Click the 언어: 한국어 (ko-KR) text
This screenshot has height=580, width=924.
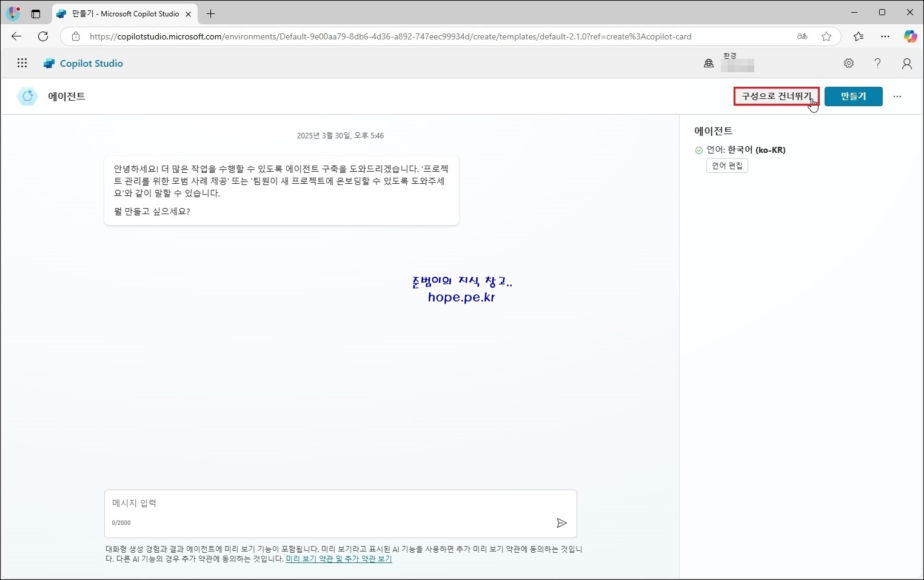pyautogui.click(x=746, y=150)
